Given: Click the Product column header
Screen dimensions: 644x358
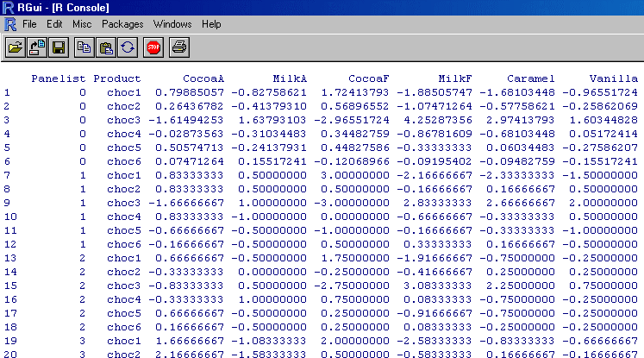Looking at the screenshot, I should 117,79.
